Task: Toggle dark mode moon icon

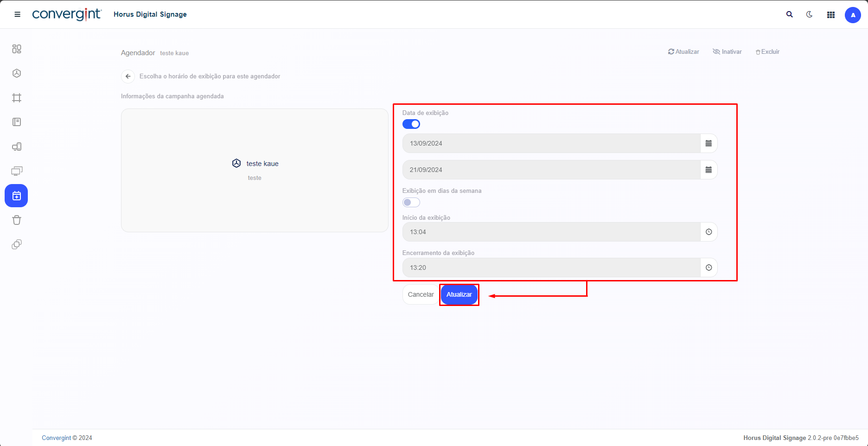Action: [810, 14]
